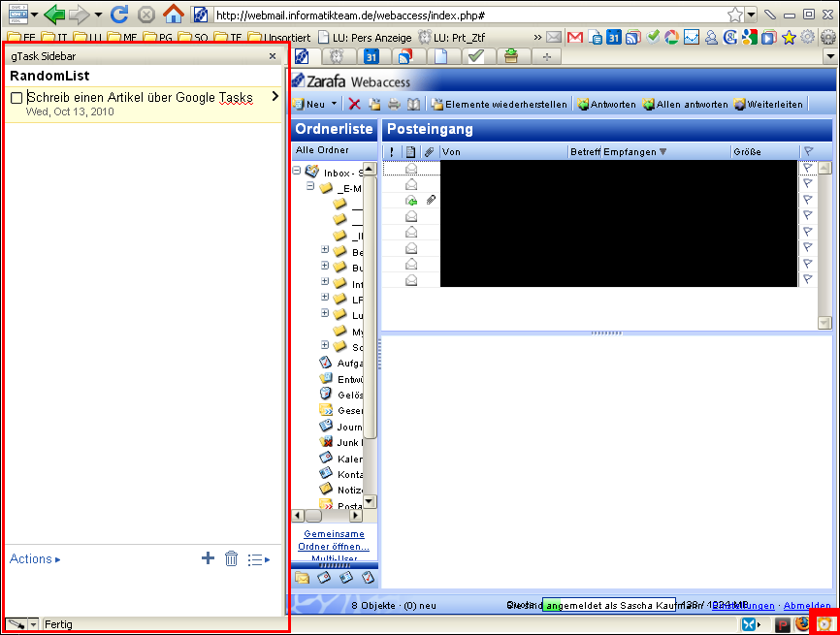This screenshot has width=840, height=635.
Task: Click the red P icon in the status bar
Action: click(782, 624)
